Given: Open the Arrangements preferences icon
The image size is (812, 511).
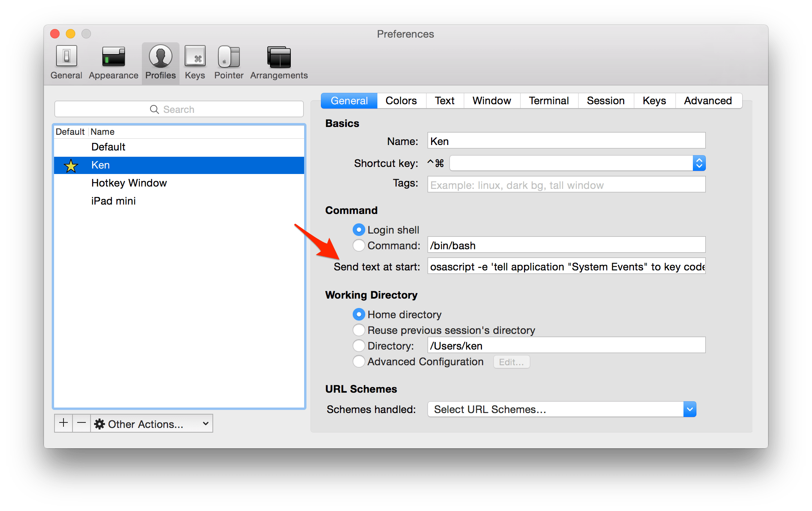Looking at the screenshot, I should coord(279,62).
